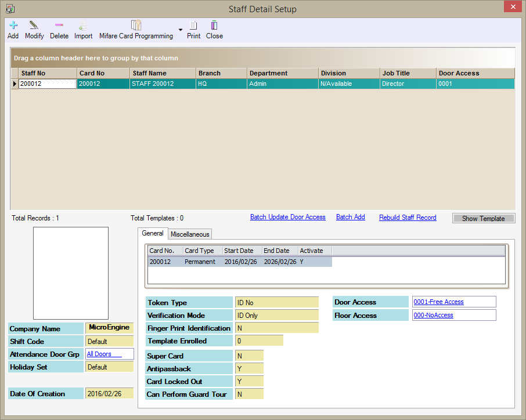This screenshot has height=420, width=526.
Task: Click the All Doors attendance link
Action: pyautogui.click(x=99, y=354)
